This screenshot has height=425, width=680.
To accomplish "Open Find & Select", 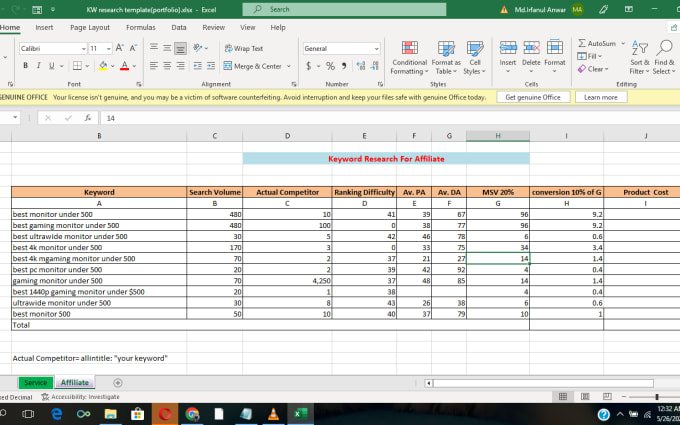I will pos(664,58).
